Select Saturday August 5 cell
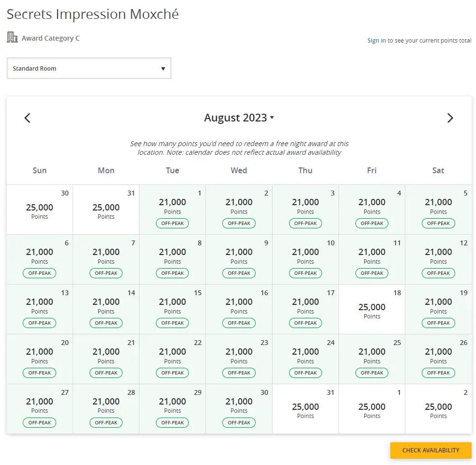 pos(438,210)
